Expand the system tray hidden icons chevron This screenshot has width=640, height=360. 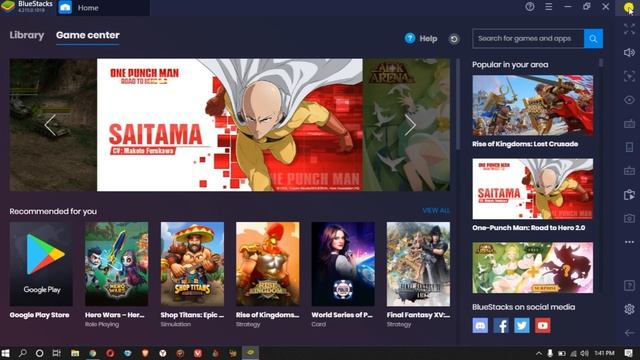pos(539,353)
